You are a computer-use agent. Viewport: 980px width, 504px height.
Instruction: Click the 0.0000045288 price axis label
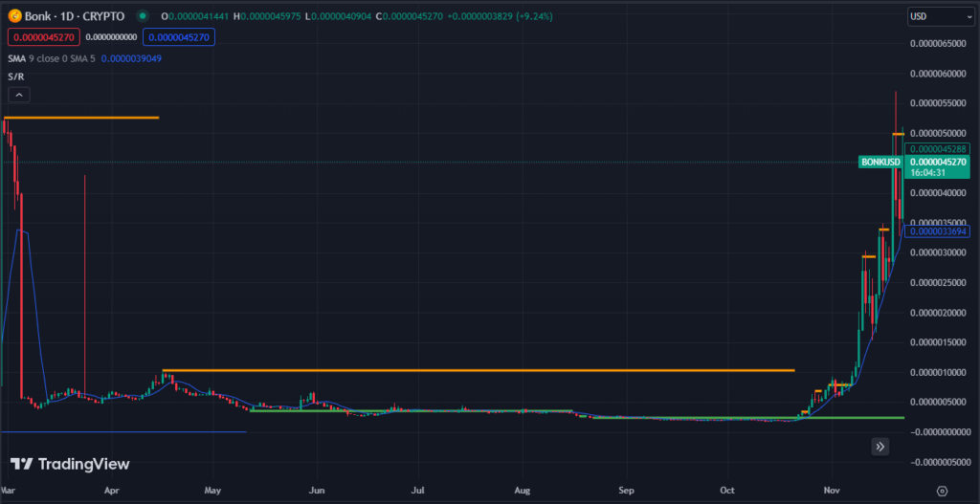coord(938,149)
